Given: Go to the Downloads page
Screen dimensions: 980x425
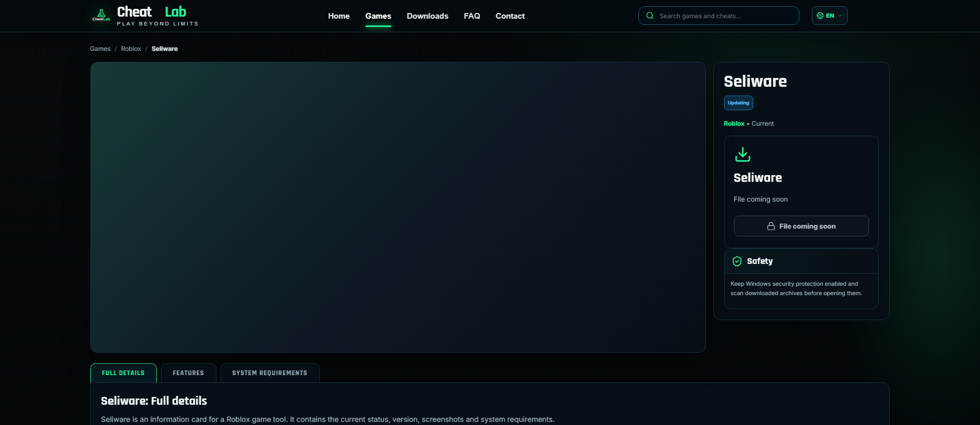Looking at the screenshot, I should tap(428, 16).
